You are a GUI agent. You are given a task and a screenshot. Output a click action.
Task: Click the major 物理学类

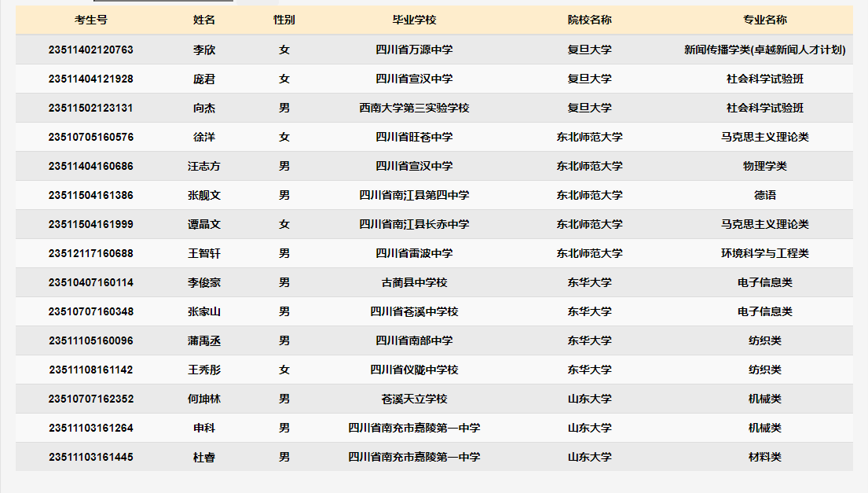[765, 166]
